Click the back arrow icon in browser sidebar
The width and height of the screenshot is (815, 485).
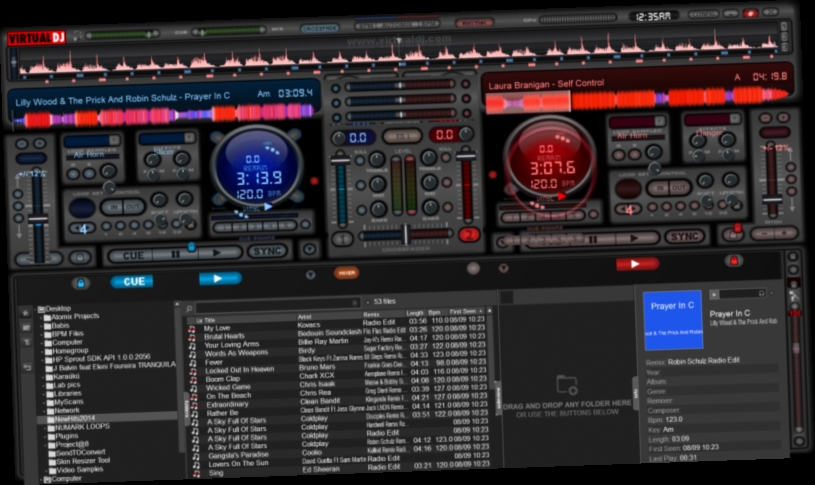(x=28, y=367)
